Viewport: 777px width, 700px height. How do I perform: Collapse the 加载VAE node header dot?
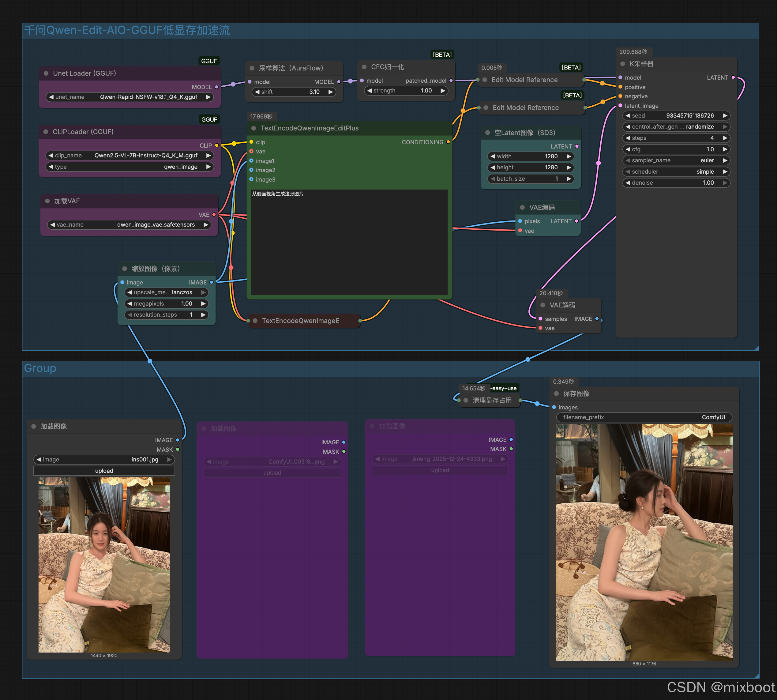(47, 201)
